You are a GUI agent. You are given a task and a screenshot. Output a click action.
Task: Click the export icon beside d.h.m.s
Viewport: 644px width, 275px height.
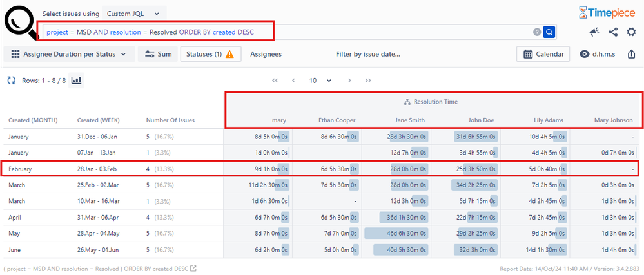pyautogui.click(x=631, y=54)
